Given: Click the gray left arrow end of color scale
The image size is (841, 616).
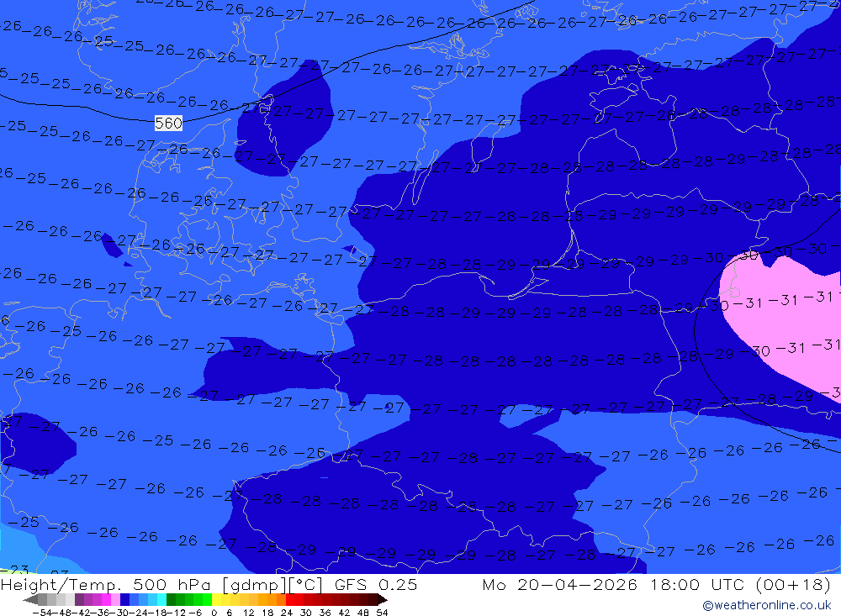Looking at the screenshot, I should [30, 600].
